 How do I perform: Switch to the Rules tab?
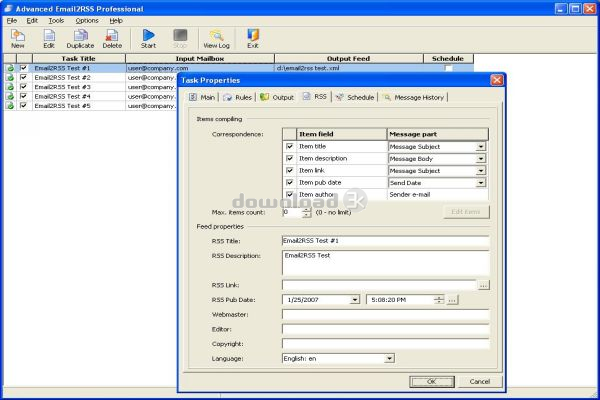click(238, 97)
